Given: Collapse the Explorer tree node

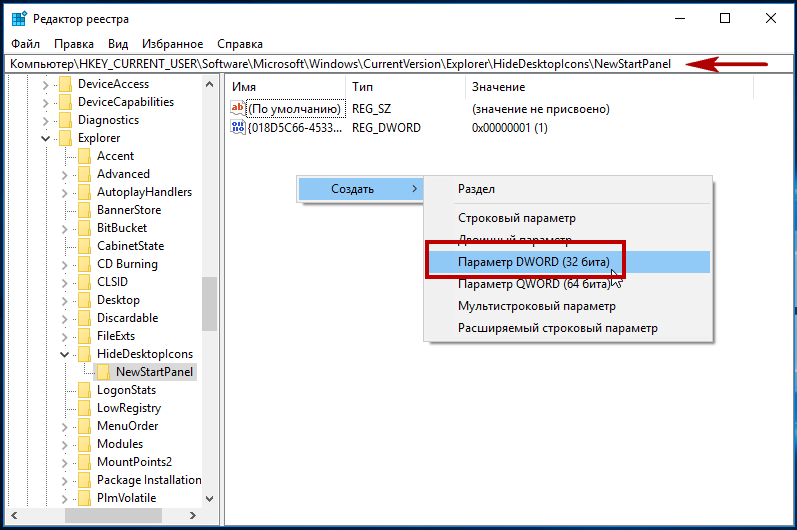Looking at the screenshot, I should pos(45,138).
